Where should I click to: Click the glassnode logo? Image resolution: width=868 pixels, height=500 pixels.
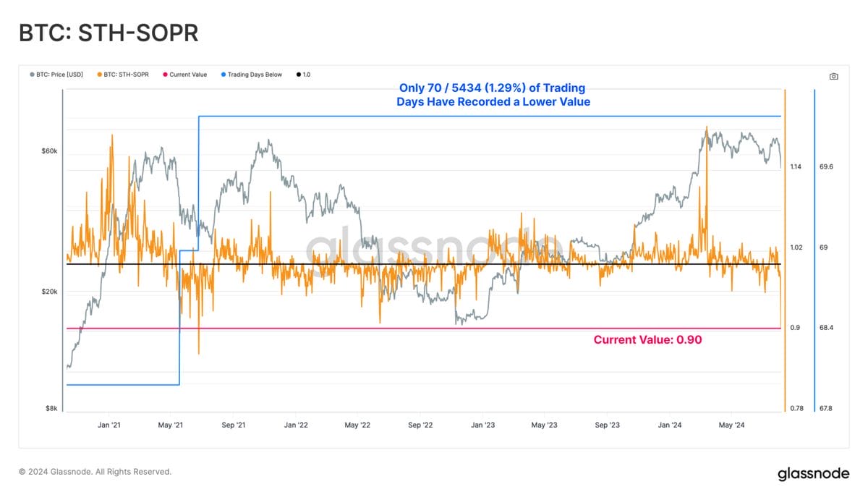coord(812,473)
